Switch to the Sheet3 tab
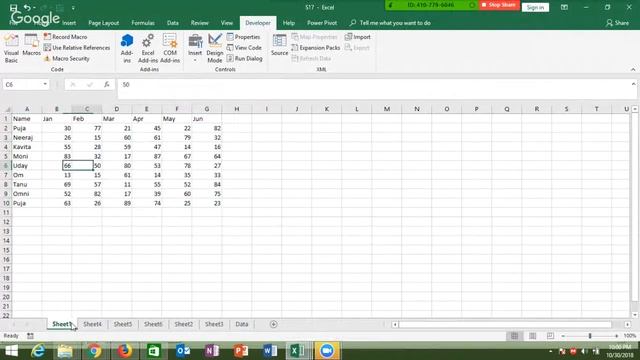The width and height of the screenshot is (640, 360). coord(214,324)
